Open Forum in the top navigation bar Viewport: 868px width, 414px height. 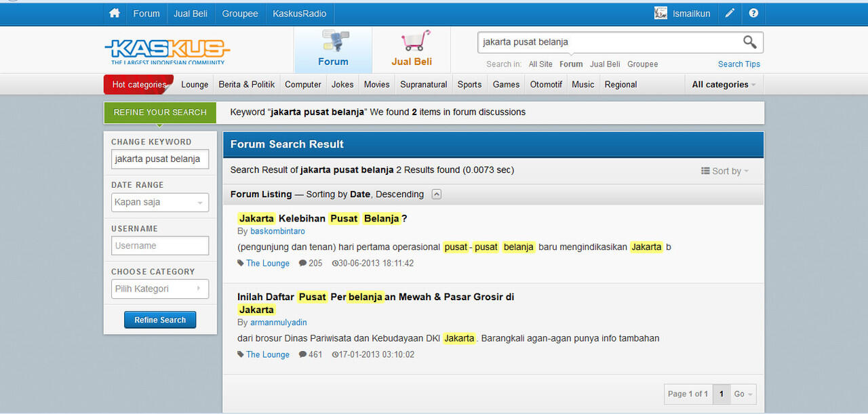pos(146,14)
